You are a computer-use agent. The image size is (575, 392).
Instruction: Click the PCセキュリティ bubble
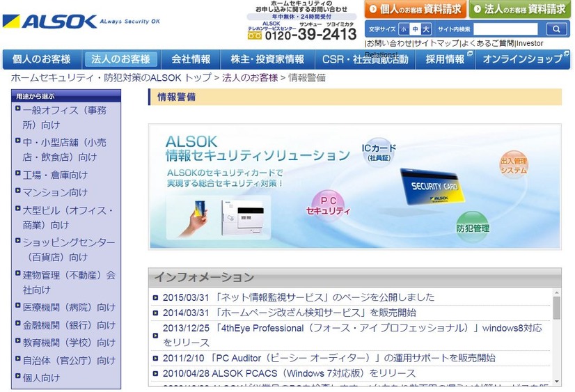[328, 205]
